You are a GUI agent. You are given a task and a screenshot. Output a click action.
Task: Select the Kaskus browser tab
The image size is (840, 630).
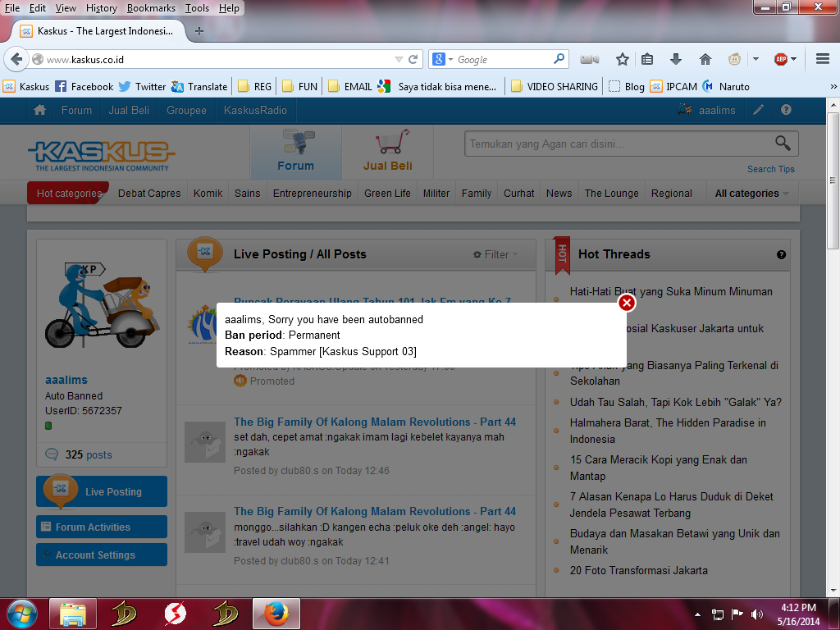pyautogui.click(x=98, y=31)
